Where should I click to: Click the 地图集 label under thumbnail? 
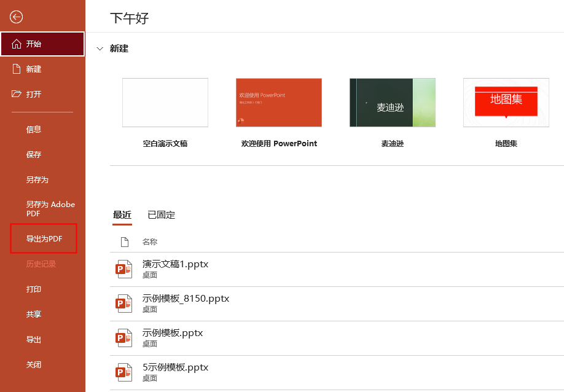[506, 144]
